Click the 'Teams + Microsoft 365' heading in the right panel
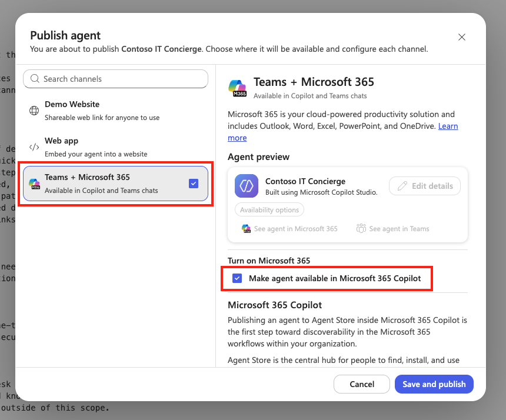 coord(314,82)
